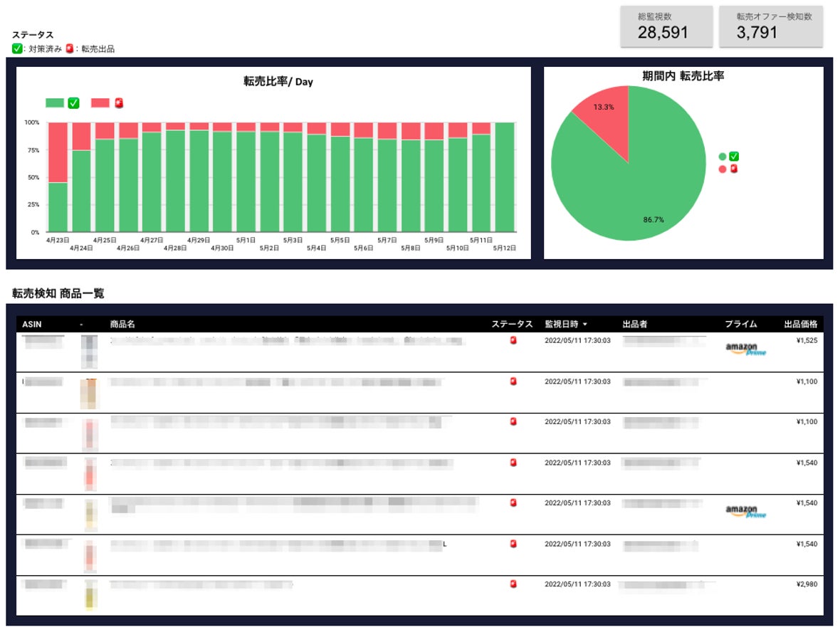Click product thumbnail in ¥2,980 row
Screen dimensions: 840x632
pyautogui.click(x=90, y=595)
